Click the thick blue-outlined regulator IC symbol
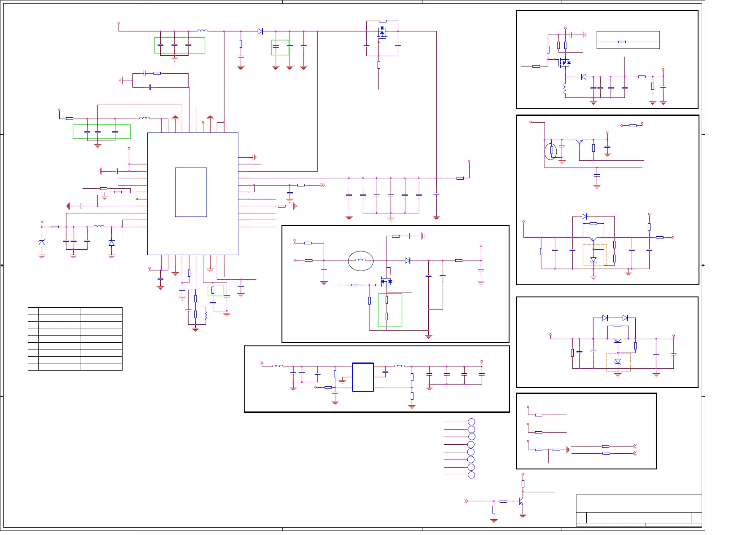The width and height of the screenshot is (756, 535). coord(363,377)
